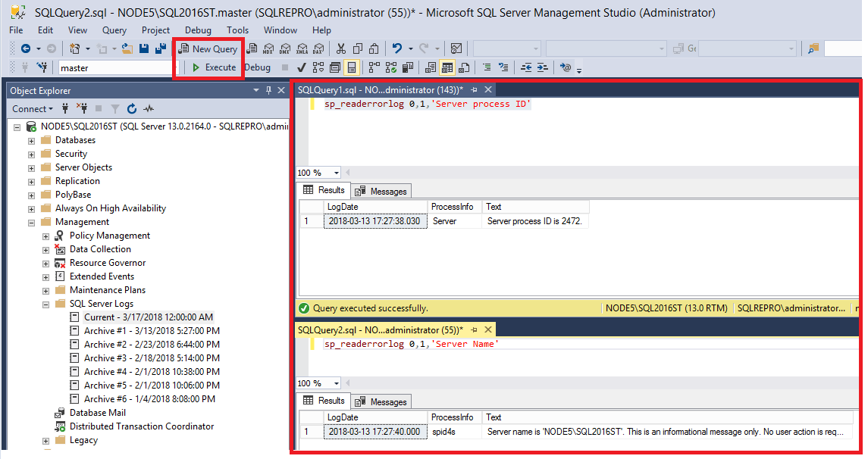Screen dimensions: 868x459
Task: Click the New Query button
Action: click(x=207, y=48)
